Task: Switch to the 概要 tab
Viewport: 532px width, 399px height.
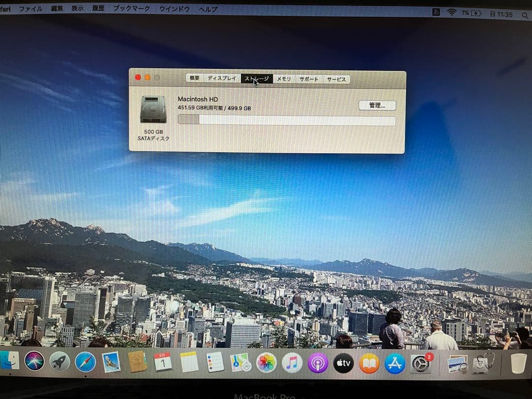Action: 194,78
